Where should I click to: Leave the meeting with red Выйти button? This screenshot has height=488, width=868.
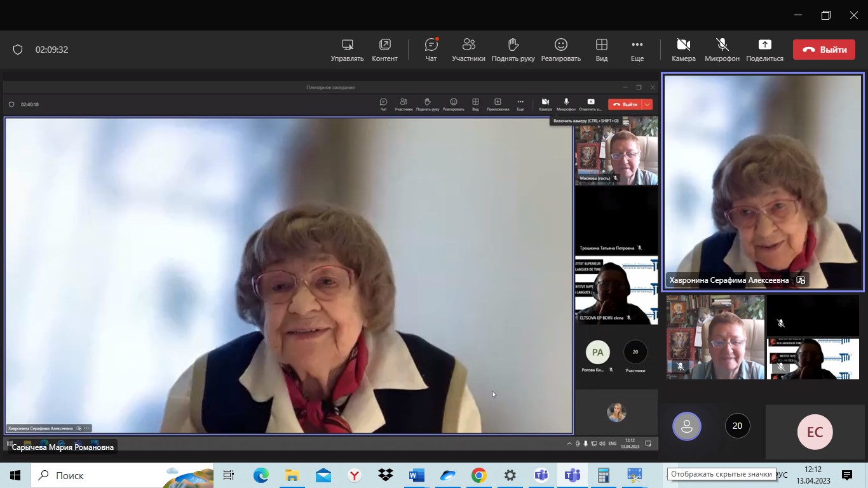coord(824,50)
